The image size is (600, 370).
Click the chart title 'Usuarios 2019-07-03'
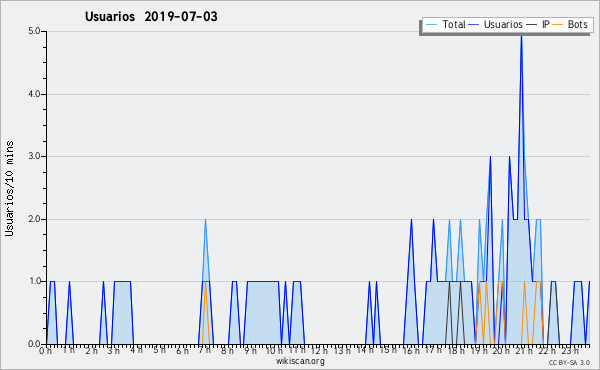(151, 16)
